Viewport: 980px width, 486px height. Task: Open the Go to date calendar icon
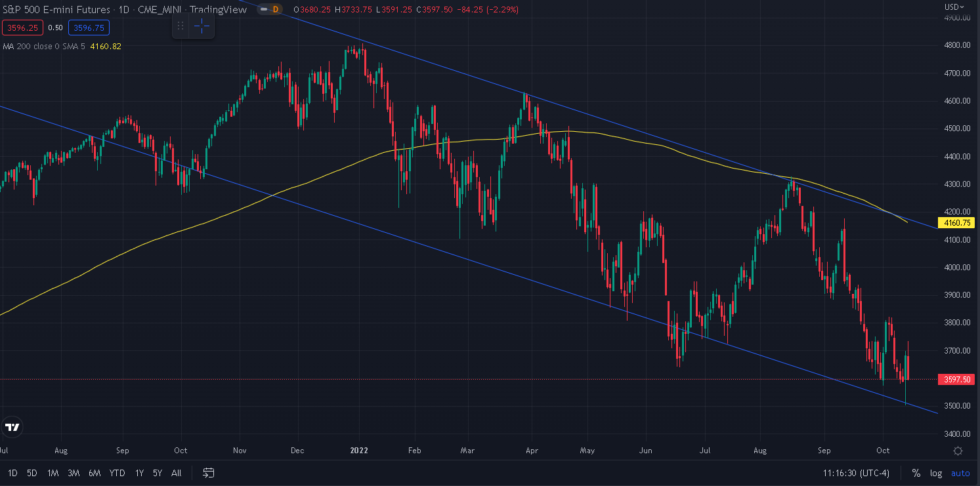pyautogui.click(x=209, y=473)
